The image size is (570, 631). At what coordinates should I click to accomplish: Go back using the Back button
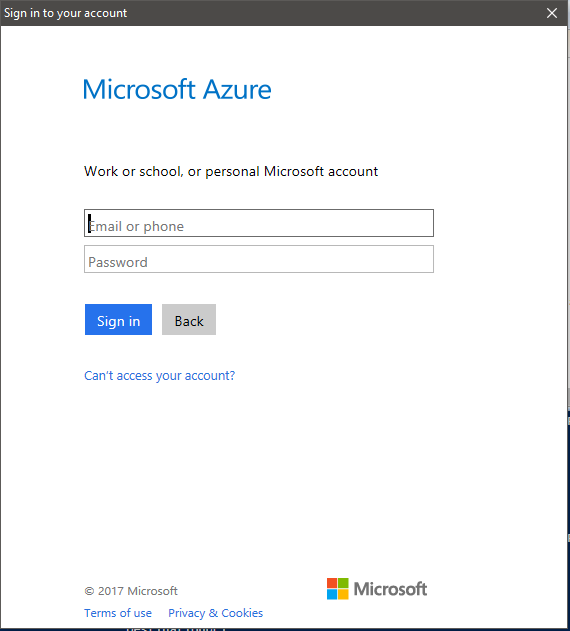[x=189, y=320]
